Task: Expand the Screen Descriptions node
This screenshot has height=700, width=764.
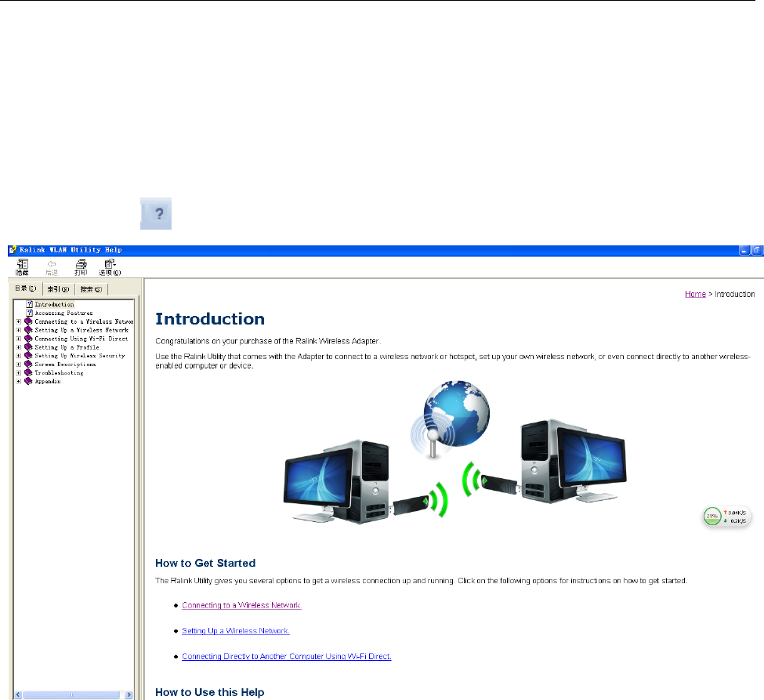Action: pos(19,365)
